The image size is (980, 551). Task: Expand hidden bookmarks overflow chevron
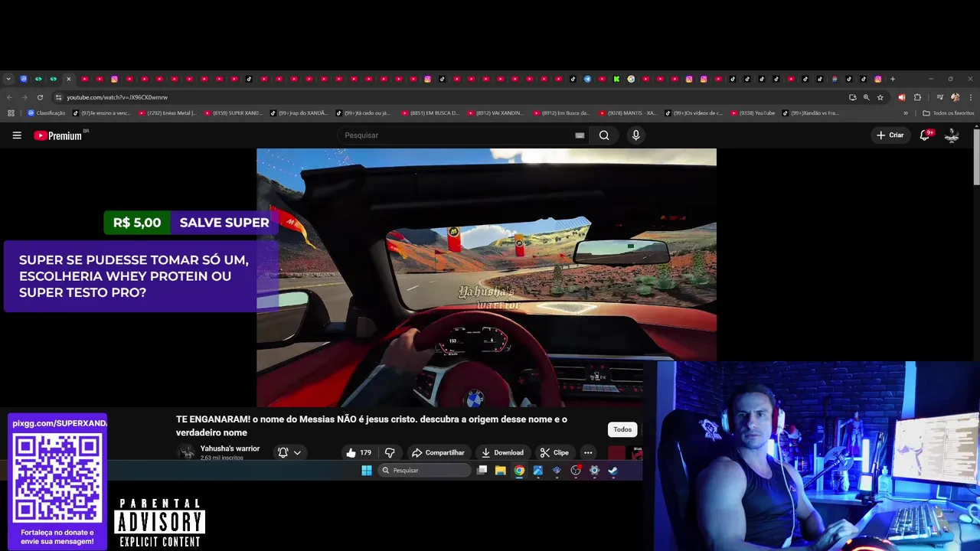[906, 113]
